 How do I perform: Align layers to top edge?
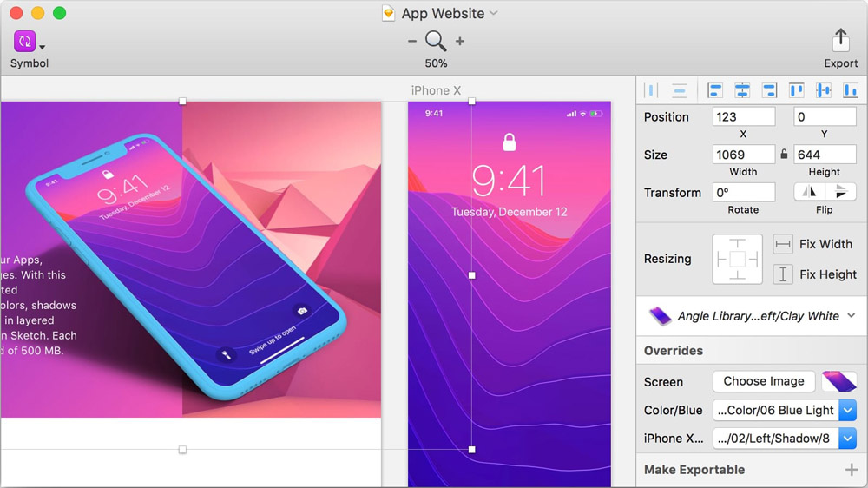point(797,90)
